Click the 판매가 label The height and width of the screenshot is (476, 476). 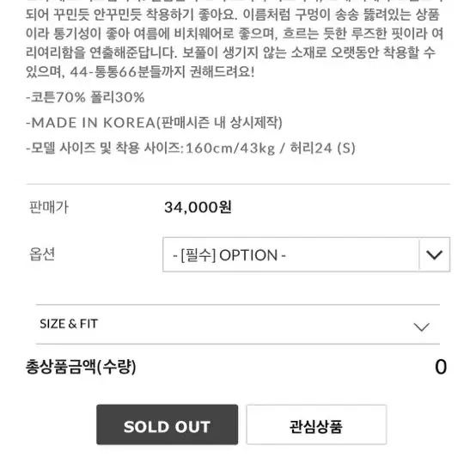49,208
